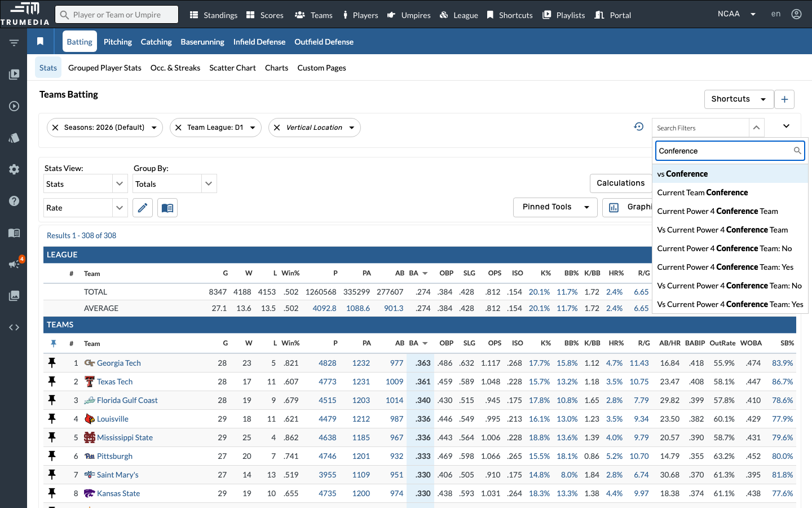Remove the Vertical Location filter
The image size is (812, 508).
click(277, 128)
